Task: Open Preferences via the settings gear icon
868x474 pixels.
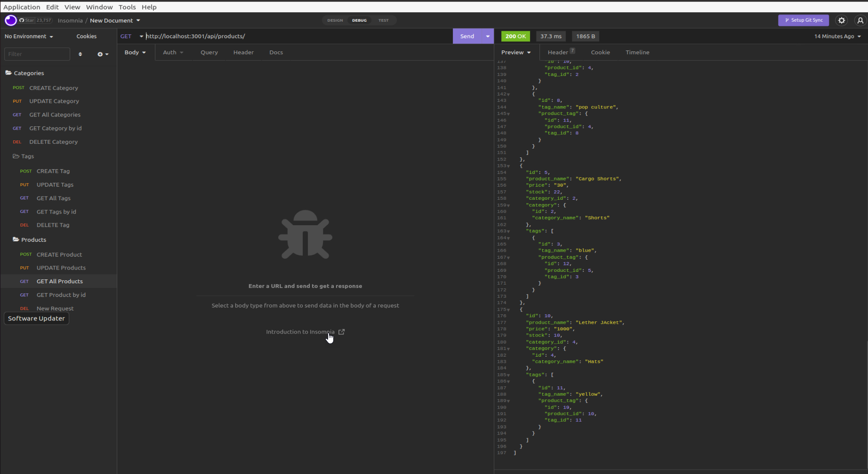Action: (x=842, y=20)
